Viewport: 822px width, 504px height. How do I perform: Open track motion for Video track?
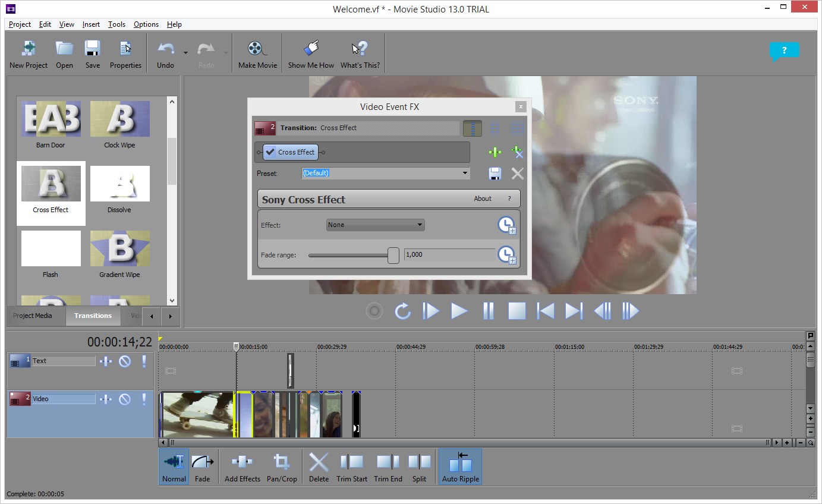pos(106,399)
